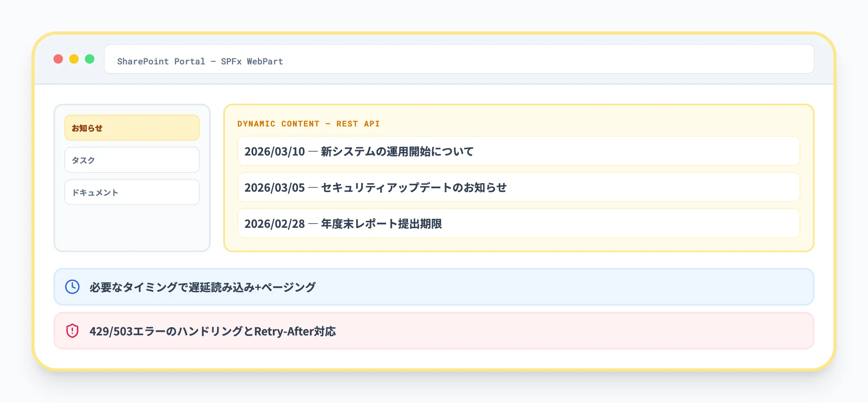
Task: Click the red traffic light button
Action: [59, 59]
